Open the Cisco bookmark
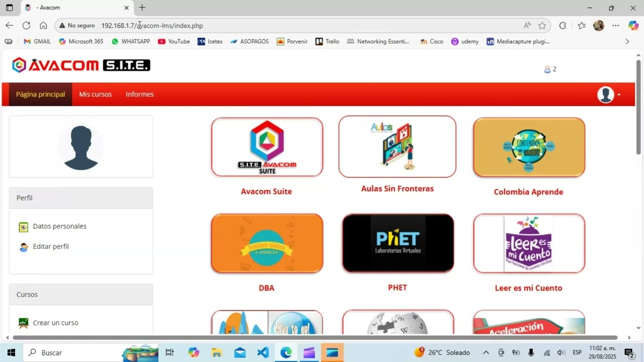The image size is (644, 362). [x=432, y=42]
